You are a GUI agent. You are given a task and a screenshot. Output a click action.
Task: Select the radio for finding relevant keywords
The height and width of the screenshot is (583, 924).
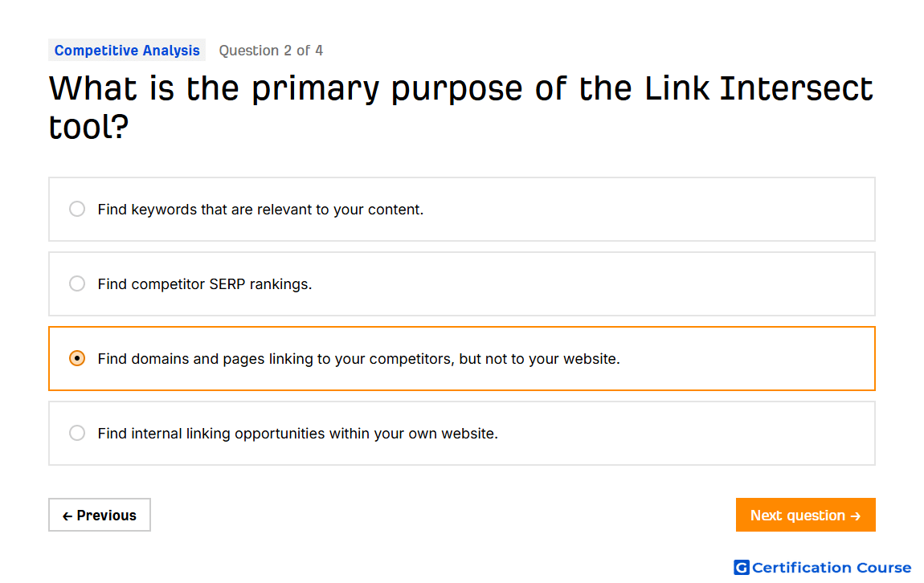(76, 209)
